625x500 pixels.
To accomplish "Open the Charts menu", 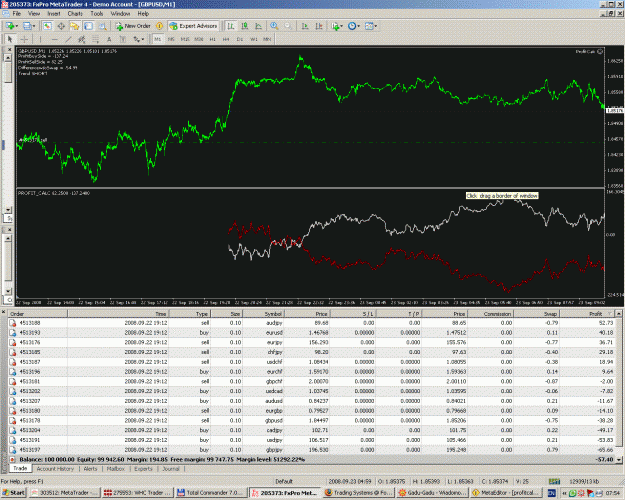I will pyautogui.click(x=75, y=14).
